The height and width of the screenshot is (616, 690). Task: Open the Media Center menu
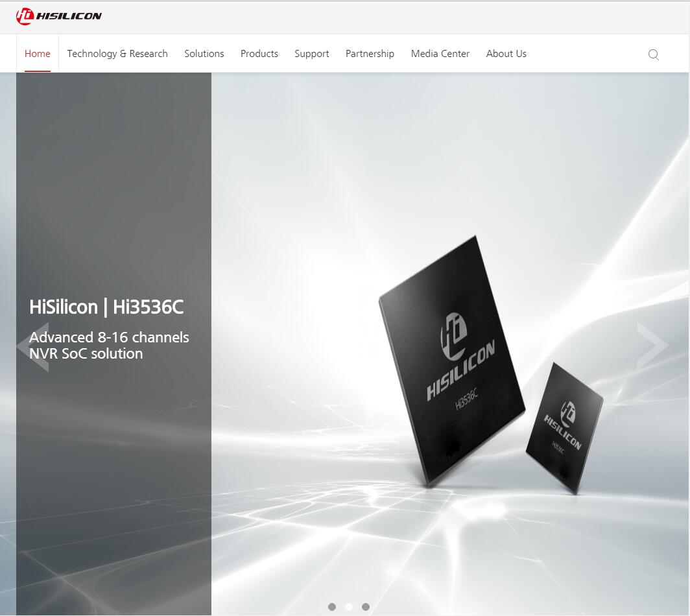click(x=440, y=54)
